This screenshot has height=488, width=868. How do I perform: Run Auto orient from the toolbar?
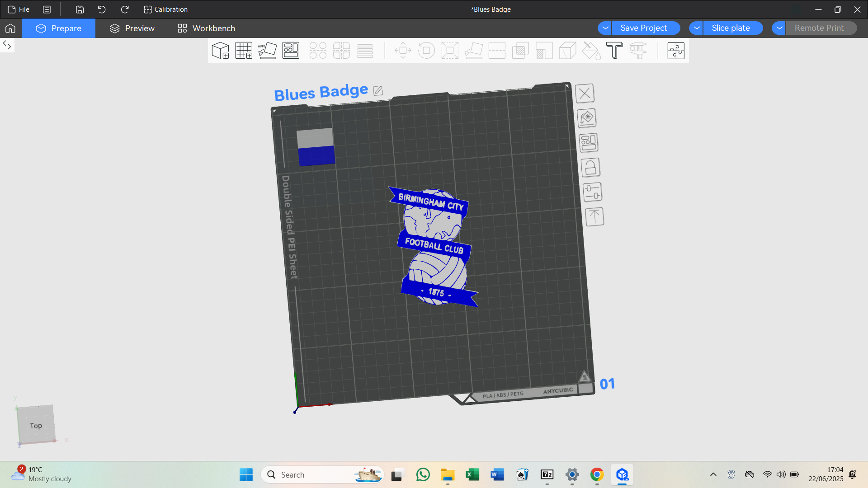[268, 51]
